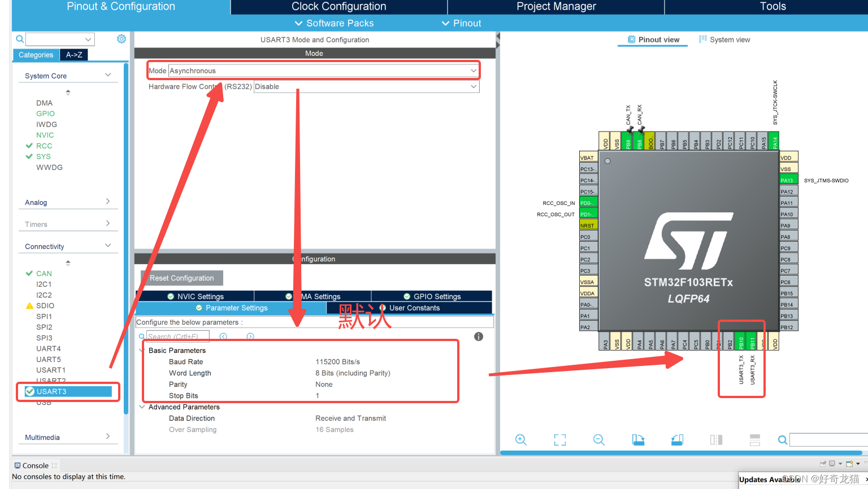Open the parameter info icon
This screenshot has width=868, height=489.
(479, 337)
